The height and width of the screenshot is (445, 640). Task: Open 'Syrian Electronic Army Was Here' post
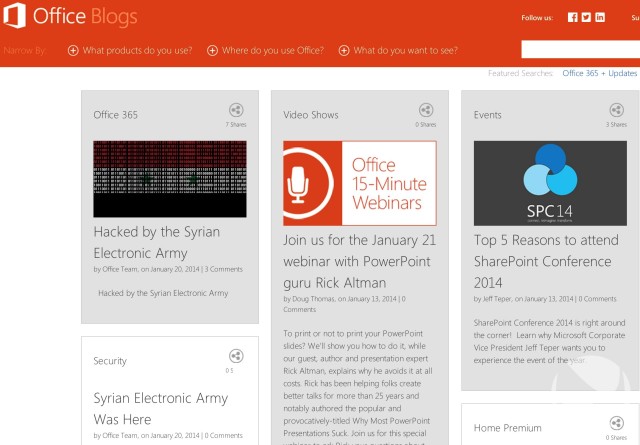160,409
